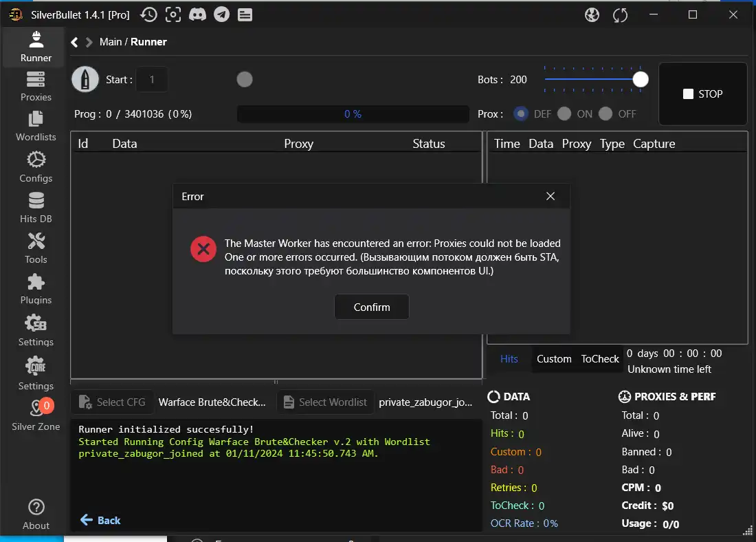This screenshot has height=542, width=756.
Task: Click the Main breadcrumb
Action: (111, 42)
